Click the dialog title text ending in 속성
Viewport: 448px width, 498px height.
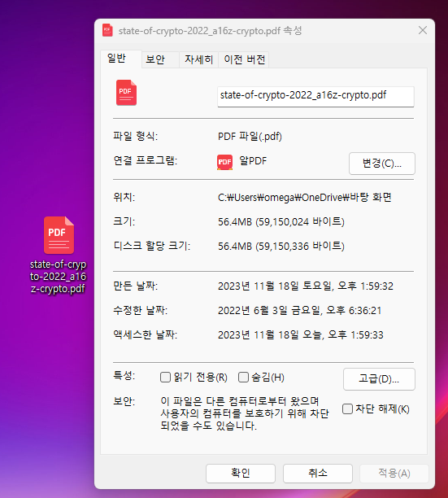[x=210, y=31]
